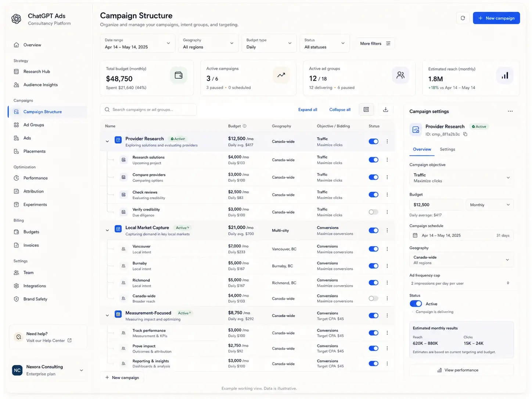Open row menu for Local Market Capture
The width and height of the screenshot is (532, 399).
[387, 230]
